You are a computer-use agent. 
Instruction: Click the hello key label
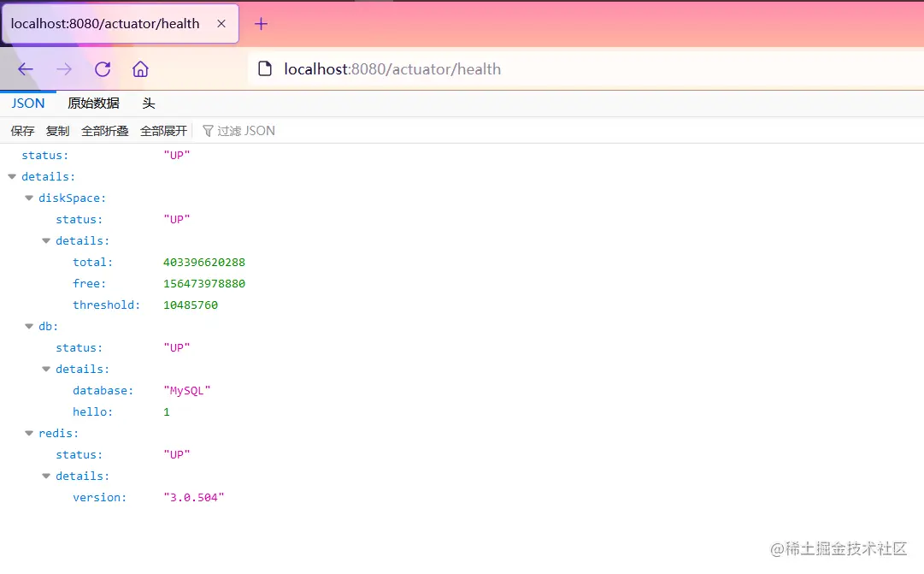[x=92, y=411]
